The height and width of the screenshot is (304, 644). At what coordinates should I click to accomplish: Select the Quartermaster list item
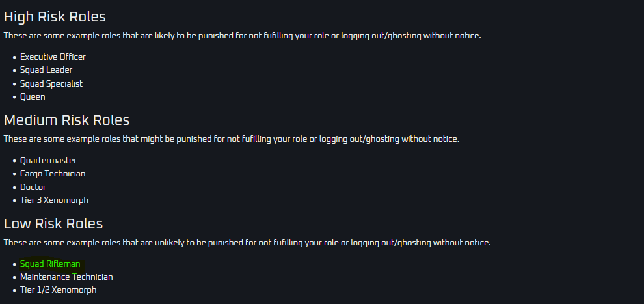tap(49, 161)
